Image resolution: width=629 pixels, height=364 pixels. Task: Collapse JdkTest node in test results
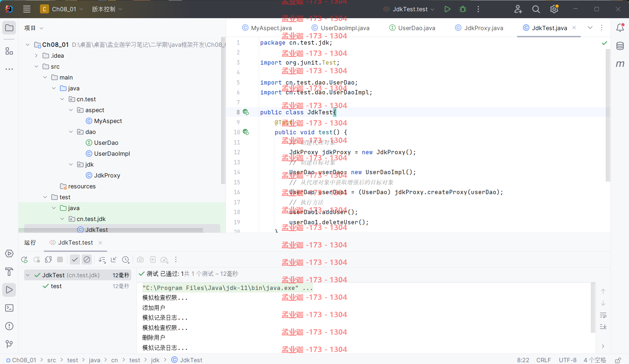click(x=28, y=275)
